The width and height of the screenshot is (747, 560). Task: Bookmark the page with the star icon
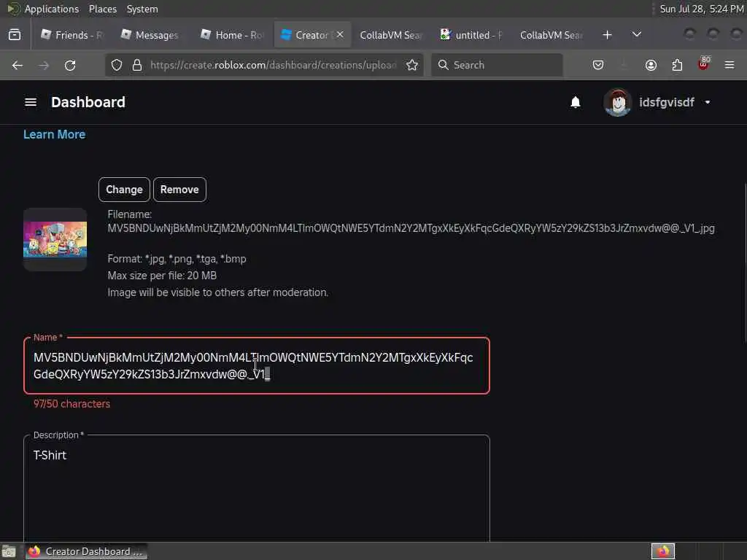(x=412, y=65)
